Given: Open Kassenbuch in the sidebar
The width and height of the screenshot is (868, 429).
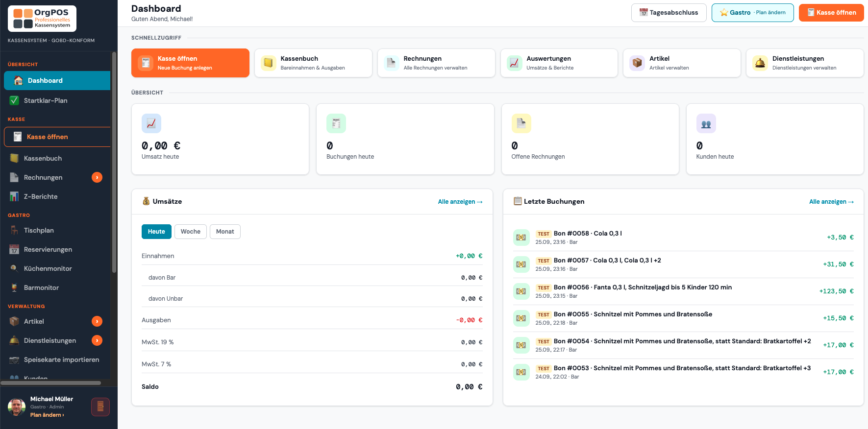Looking at the screenshot, I should pos(57,158).
